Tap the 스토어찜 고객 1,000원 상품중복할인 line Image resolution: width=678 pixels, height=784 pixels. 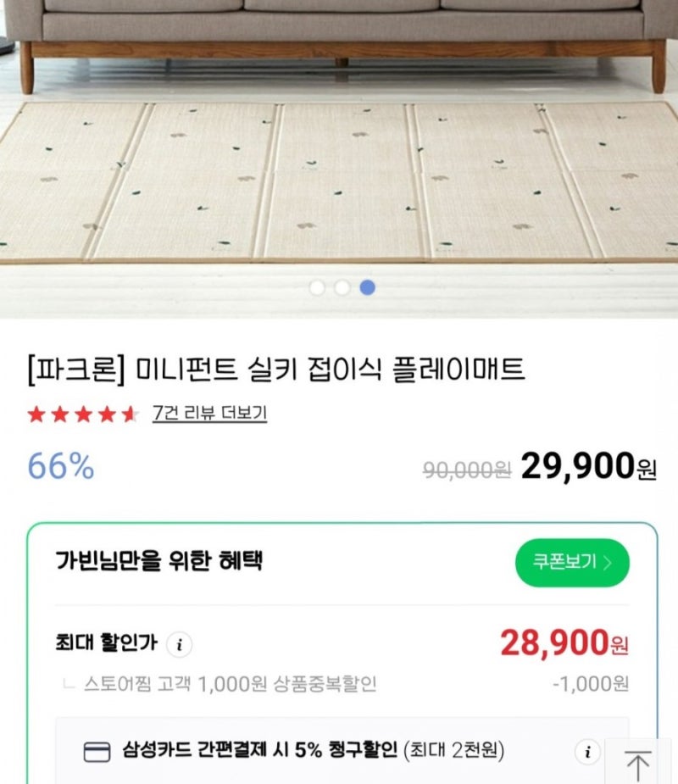click(x=231, y=683)
